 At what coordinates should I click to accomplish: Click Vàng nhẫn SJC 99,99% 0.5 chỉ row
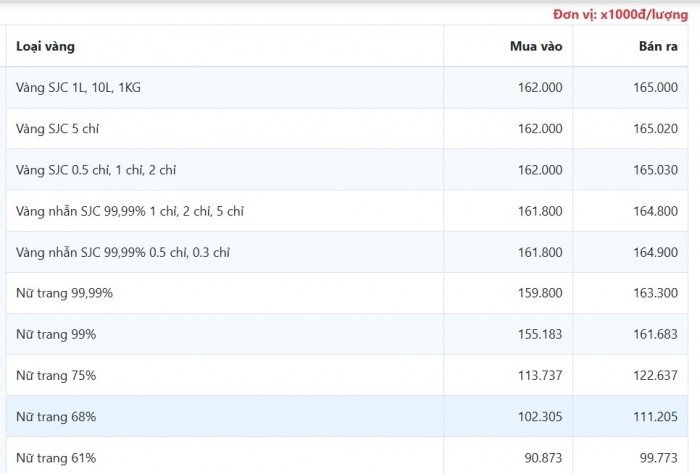click(347, 252)
